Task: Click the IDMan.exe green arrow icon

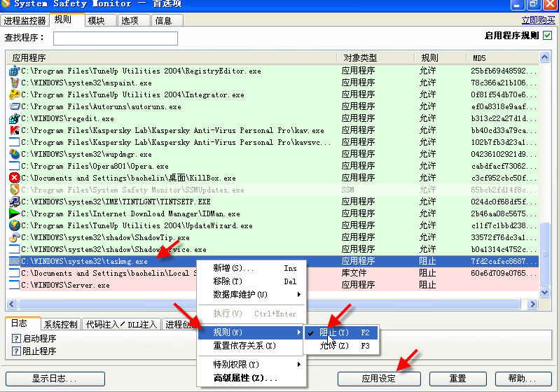Action: coord(14,213)
